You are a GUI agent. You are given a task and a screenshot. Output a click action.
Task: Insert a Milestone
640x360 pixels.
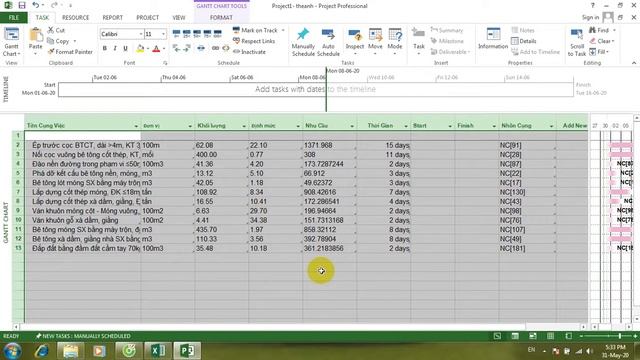(x=447, y=41)
